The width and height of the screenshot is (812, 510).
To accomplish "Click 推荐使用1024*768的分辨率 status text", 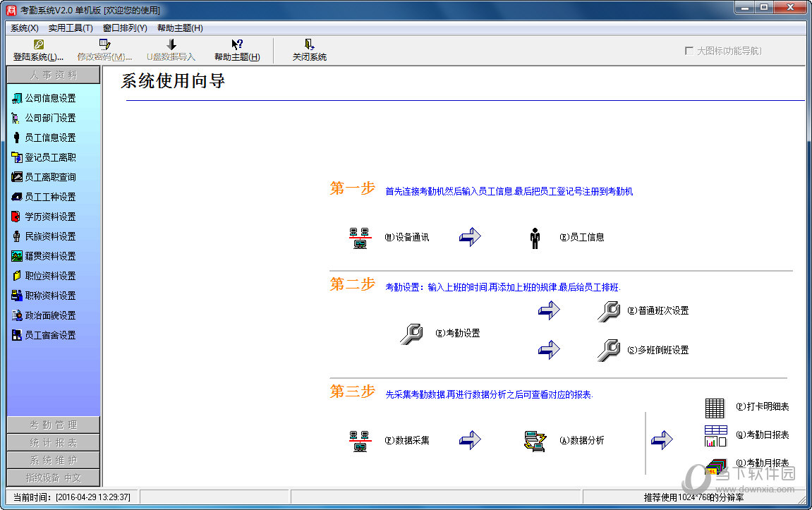I will pyautogui.click(x=693, y=497).
